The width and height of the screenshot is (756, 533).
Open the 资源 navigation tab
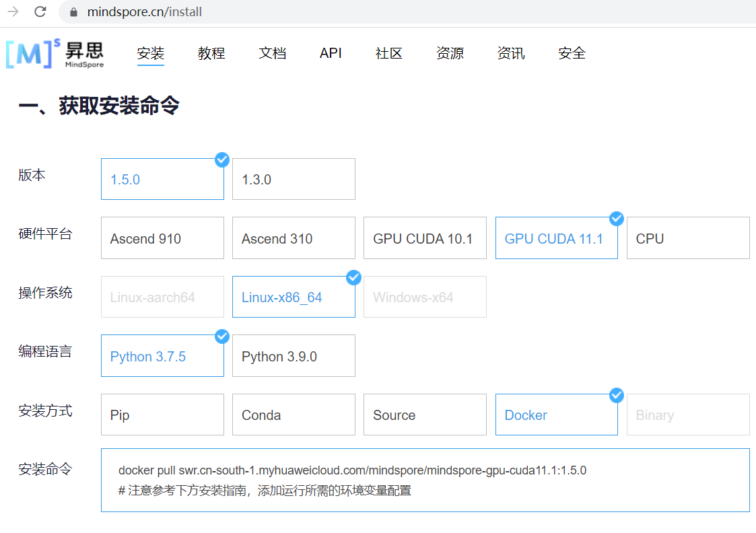tap(450, 53)
